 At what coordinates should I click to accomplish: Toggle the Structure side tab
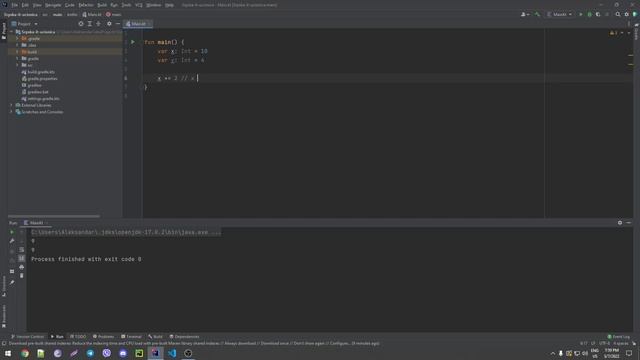[4, 286]
